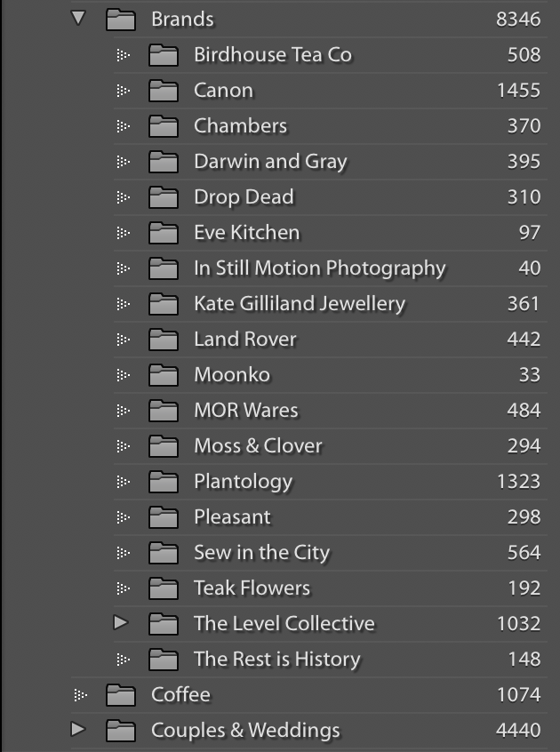Click the dotted triangle beside Canon
Image resolution: width=560 pixels, height=752 pixels.
coord(124,91)
